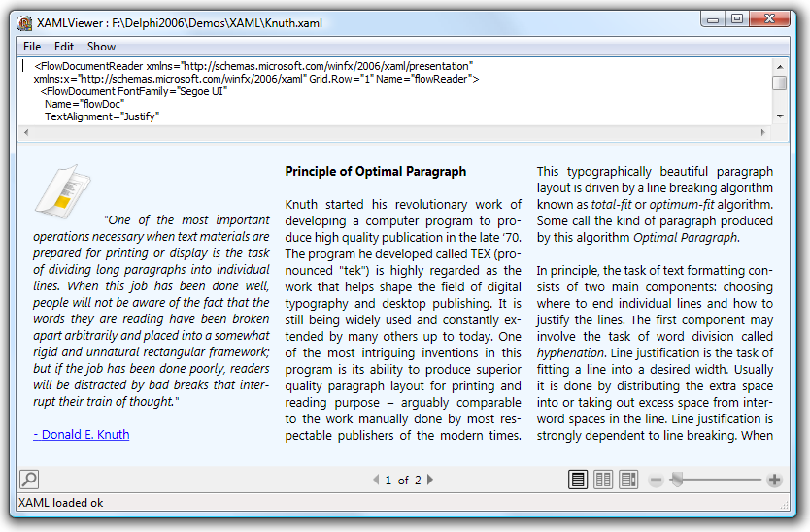
Task: Click the window resize grip in status bar
Action: tap(784, 505)
